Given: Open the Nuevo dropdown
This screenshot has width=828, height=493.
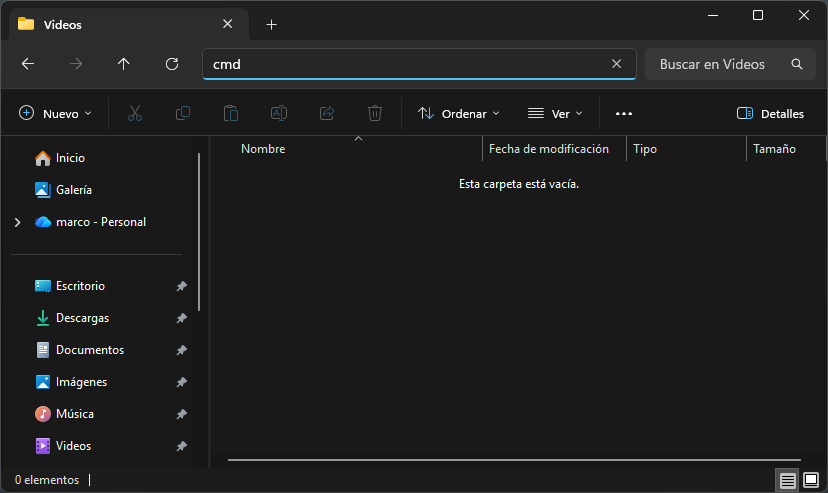Looking at the screenshot, I should click(55, 113).
